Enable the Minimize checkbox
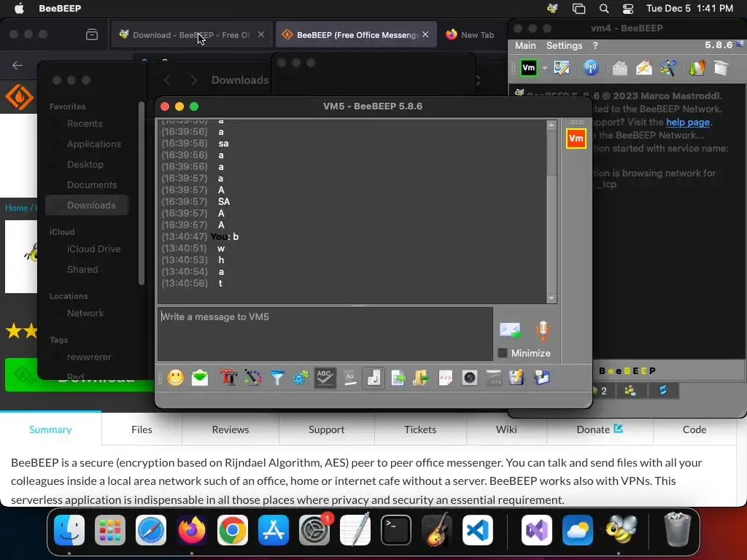The image size is (747, 560). tap(502, 354)
